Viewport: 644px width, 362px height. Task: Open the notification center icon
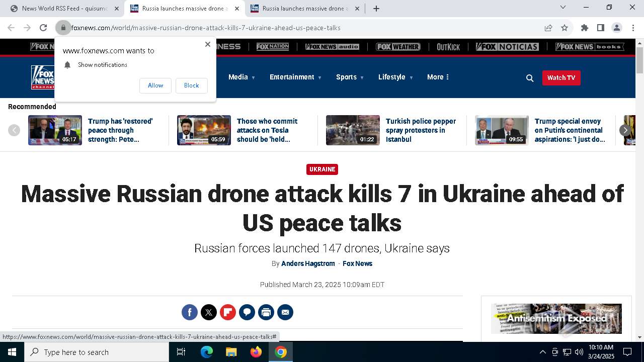(x=627, y=352)
